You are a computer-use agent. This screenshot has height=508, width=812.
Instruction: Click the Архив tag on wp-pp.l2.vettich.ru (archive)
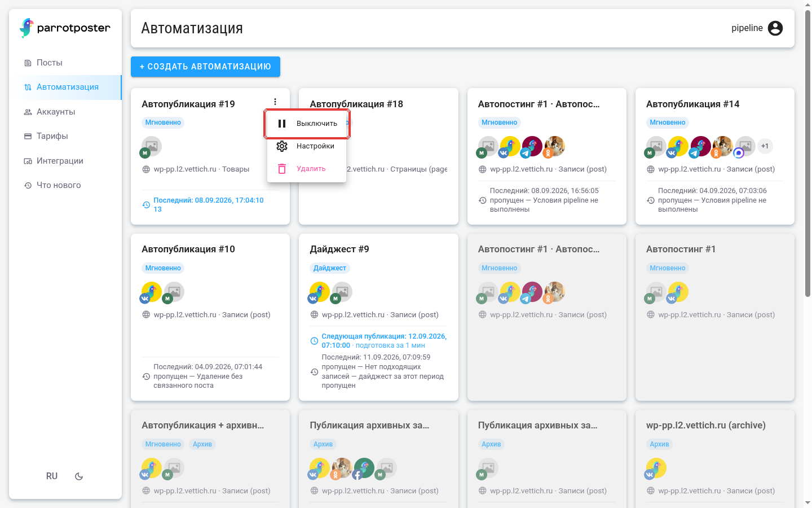[659, 444]
